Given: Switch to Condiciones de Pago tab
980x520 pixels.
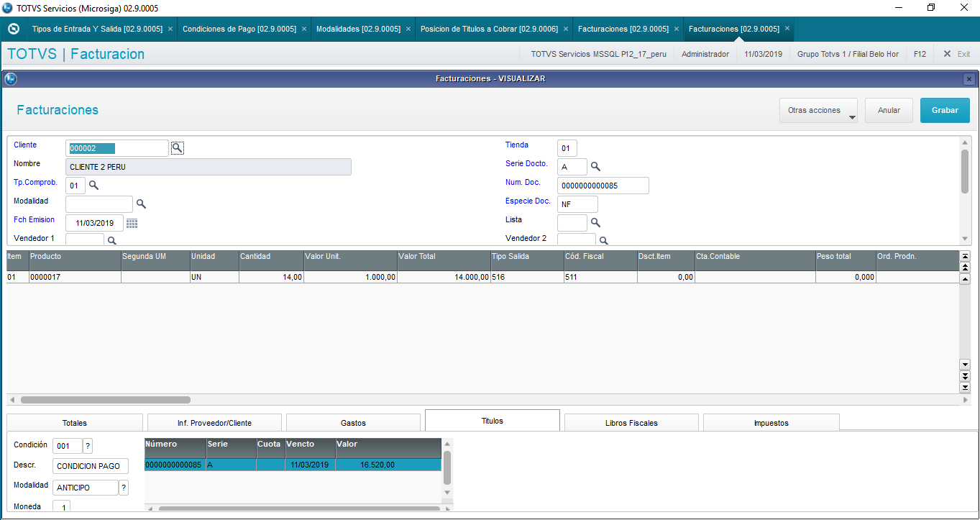Looking at the screenshot, I should 239,29.
